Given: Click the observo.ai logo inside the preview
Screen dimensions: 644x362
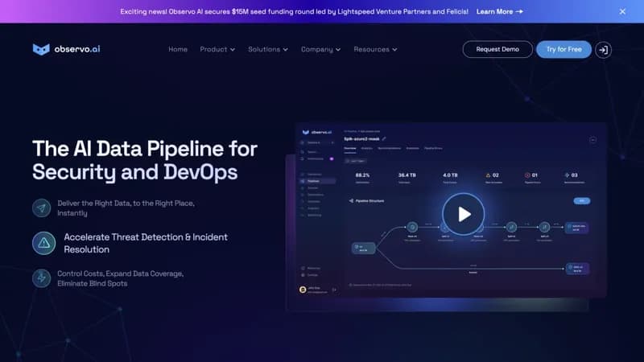Looking at the screenshot, I should (316, 132).
